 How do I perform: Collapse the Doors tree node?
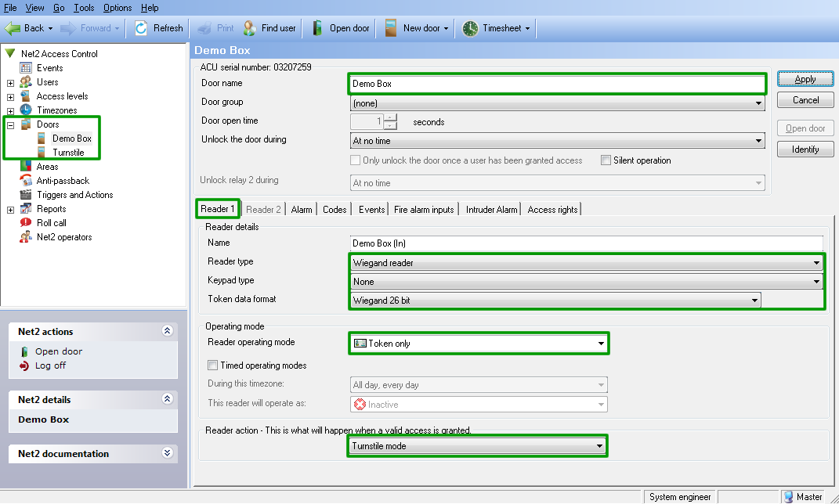point(10,124)
